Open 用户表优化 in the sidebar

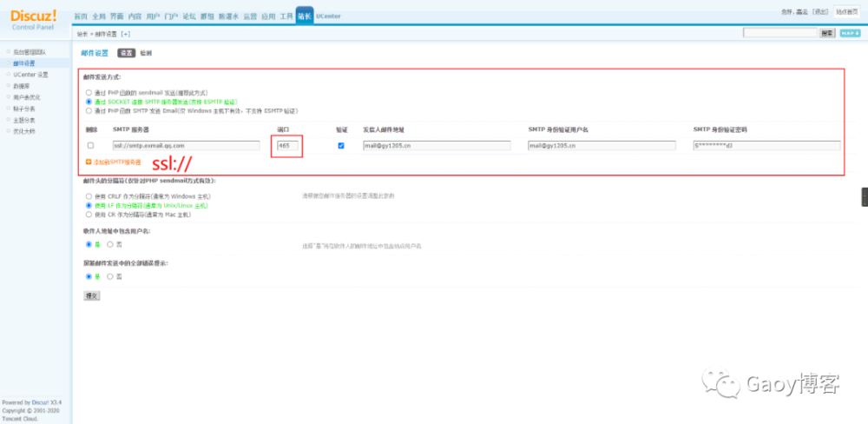[27, 97]
